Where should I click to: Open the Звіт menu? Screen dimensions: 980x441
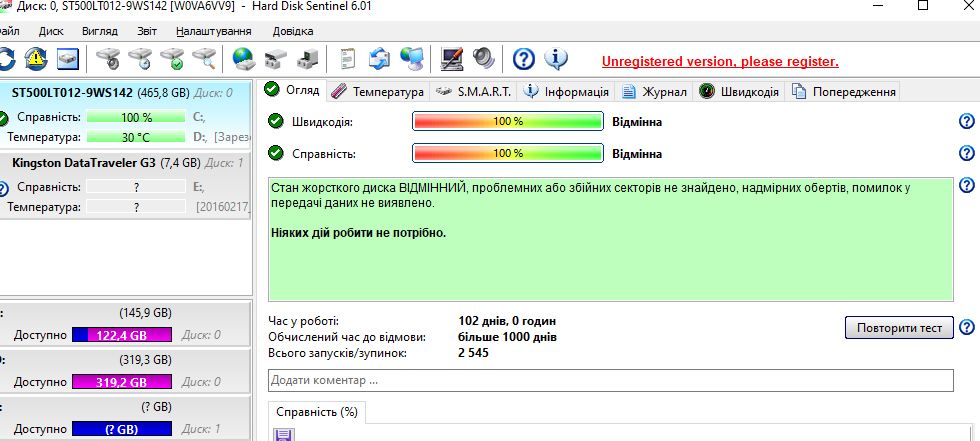pos(147,31)
